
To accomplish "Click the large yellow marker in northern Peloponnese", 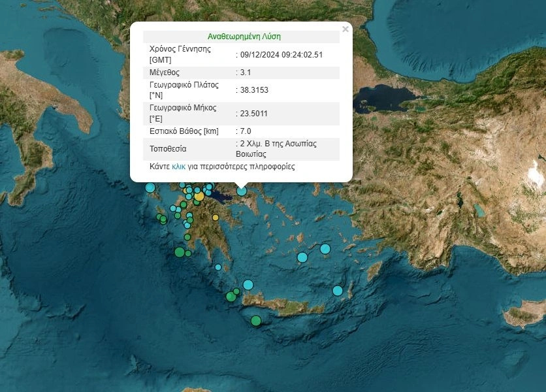I will (199, 196).
